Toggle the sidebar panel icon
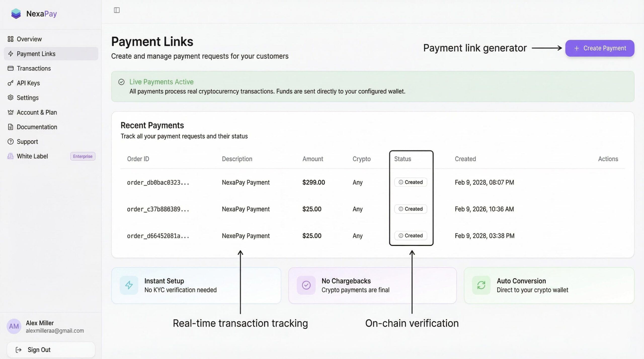Image resolution: width=644 pixels, height=359 pixels. (x=117, y=10)
